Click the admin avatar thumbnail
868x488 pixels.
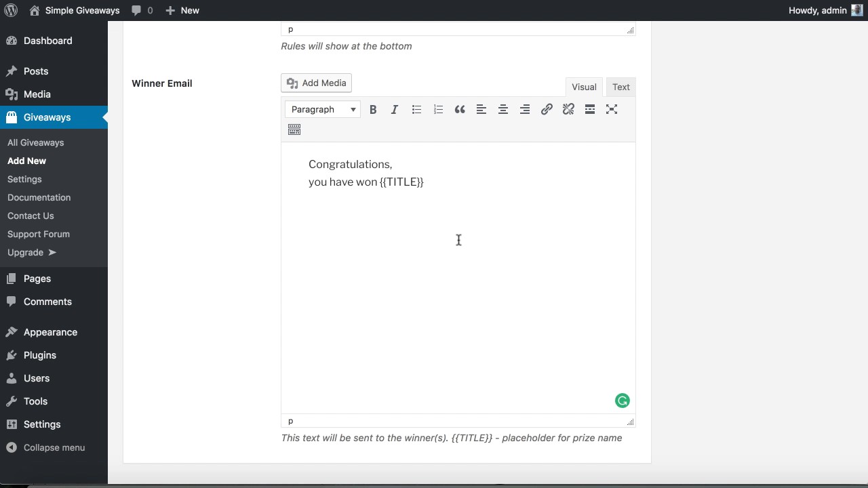click(x=857, y=10)
